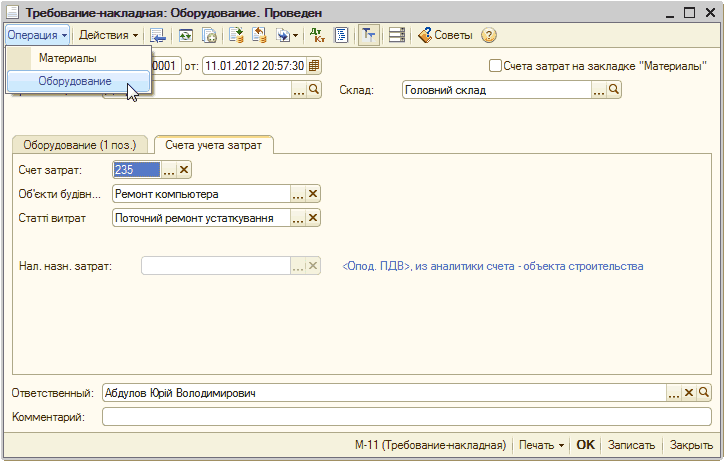Clear the Поточний ремонт устаткування field
This screenshot has height=461, width=724.
click(313, 218)
